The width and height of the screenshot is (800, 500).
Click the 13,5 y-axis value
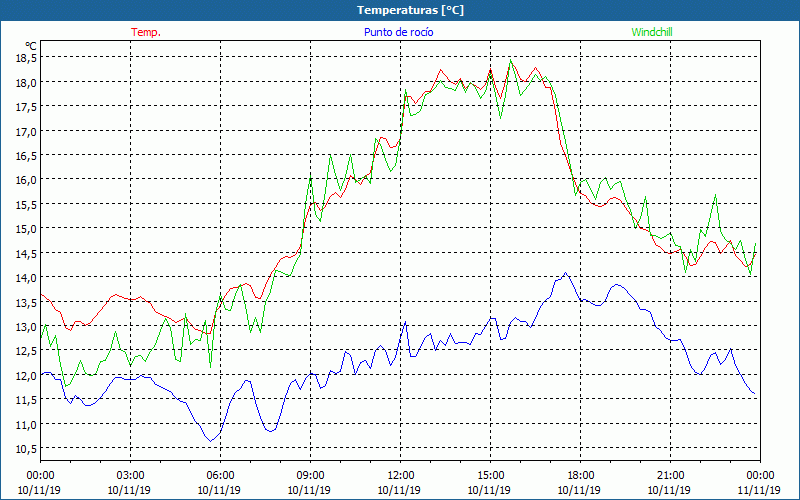26,303
